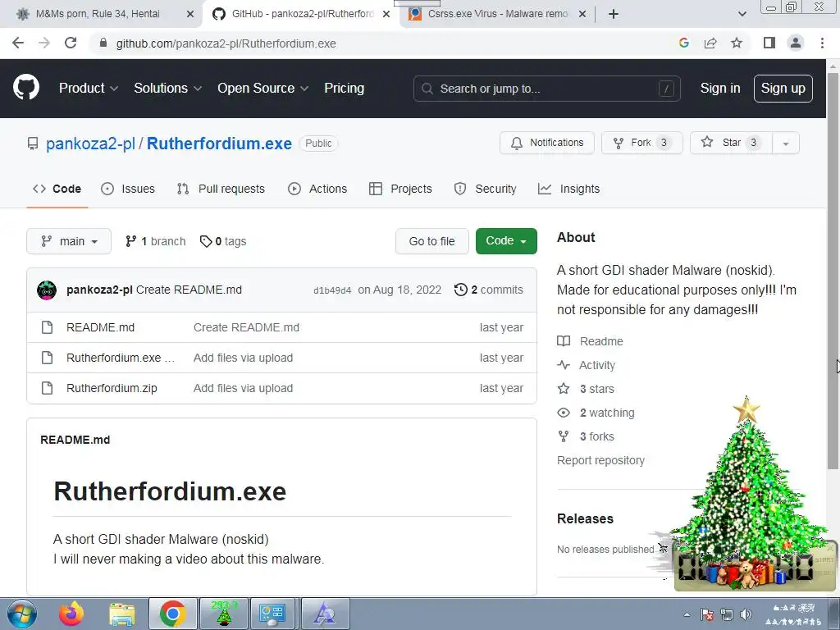Click Sign in link
Image resolution: width=840 pixels, height=630 pixels.
point(720,88)
